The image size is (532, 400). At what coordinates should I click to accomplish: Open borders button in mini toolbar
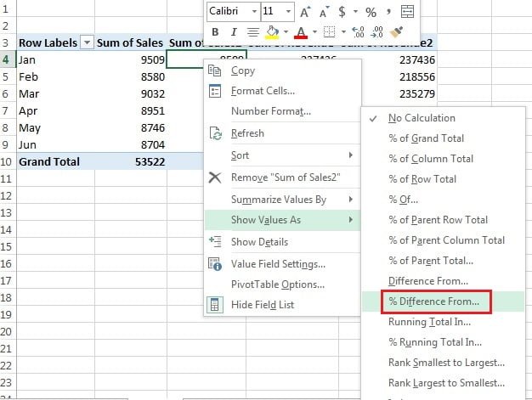click(329, 32)
